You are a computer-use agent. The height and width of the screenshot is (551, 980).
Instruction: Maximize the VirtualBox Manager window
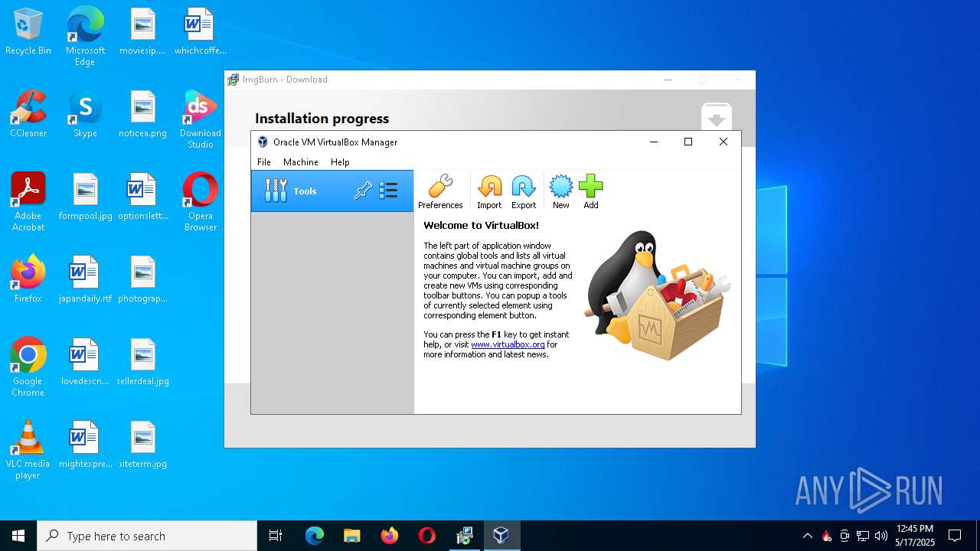point(688,142)
